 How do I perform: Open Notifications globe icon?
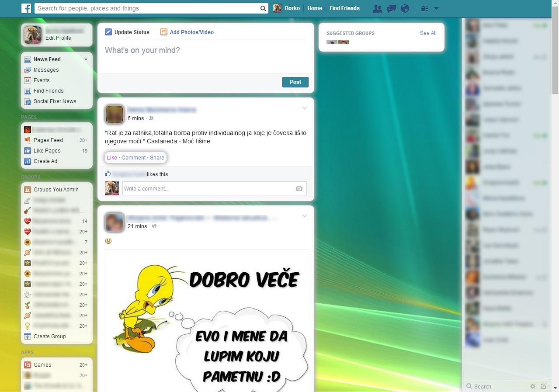click(x=405, y=8)
